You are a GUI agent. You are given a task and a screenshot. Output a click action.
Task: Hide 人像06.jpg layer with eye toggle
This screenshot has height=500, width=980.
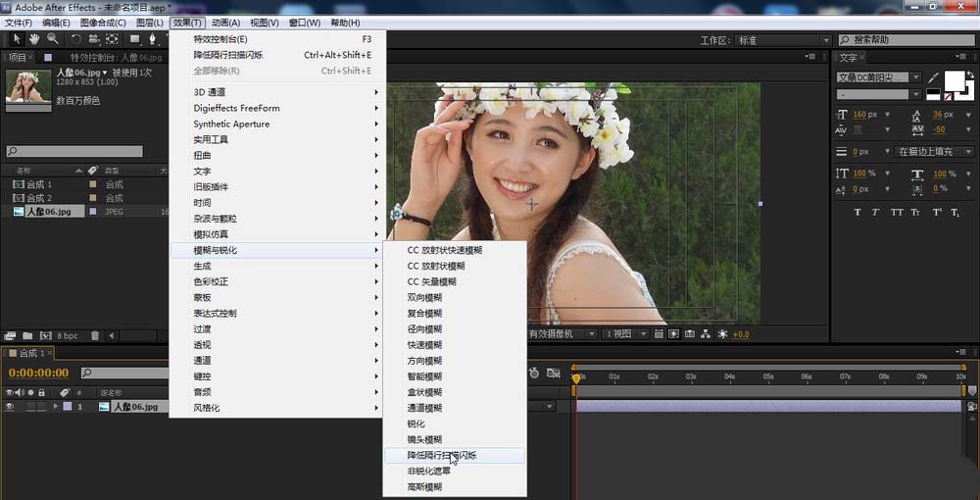[10, 406]
